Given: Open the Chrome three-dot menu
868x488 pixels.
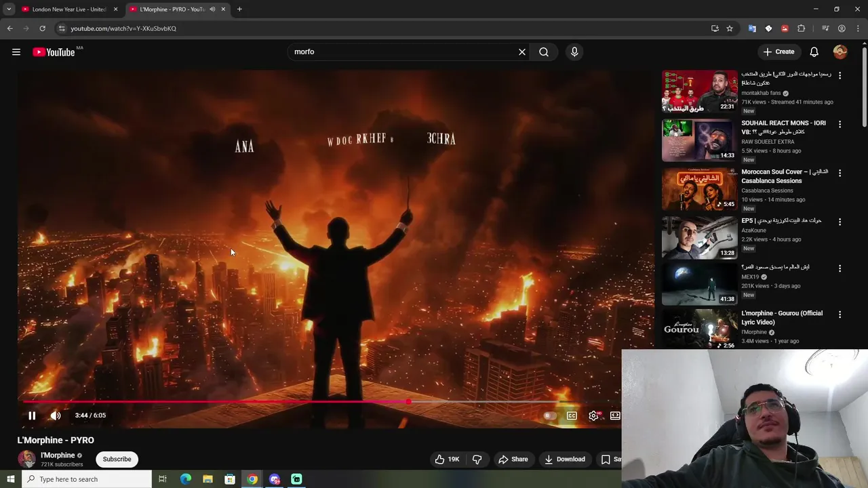Looking at the screenshot, I should click(858, 28).
